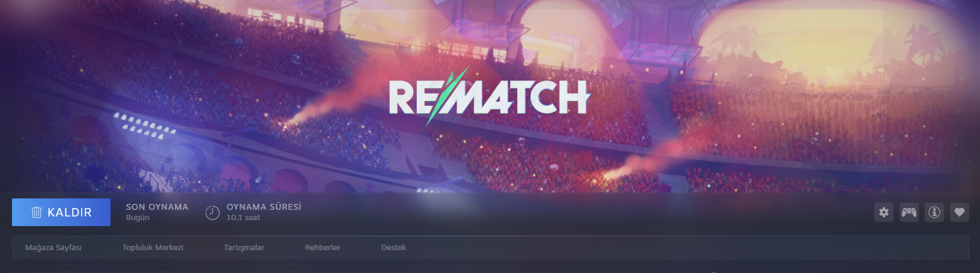Go to Topluluk Merkezi

tap(153, 248)
